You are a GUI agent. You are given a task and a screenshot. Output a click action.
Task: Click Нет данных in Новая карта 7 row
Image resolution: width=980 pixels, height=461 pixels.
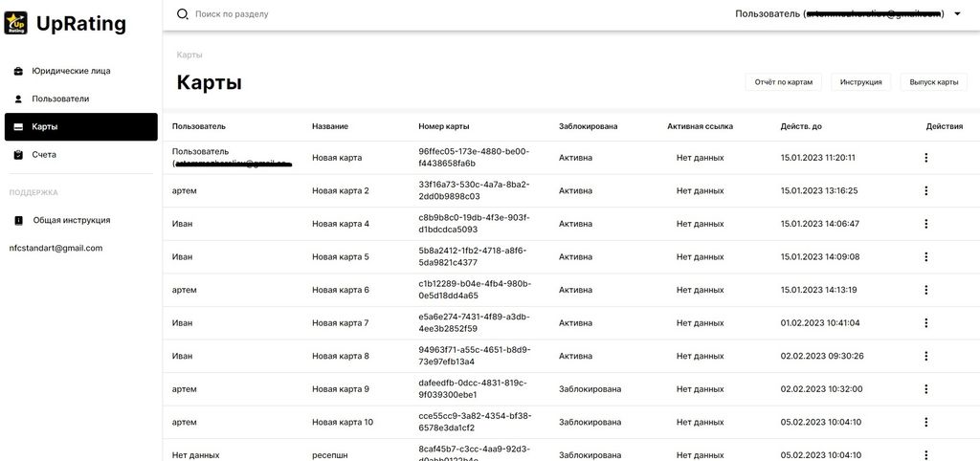700,323
